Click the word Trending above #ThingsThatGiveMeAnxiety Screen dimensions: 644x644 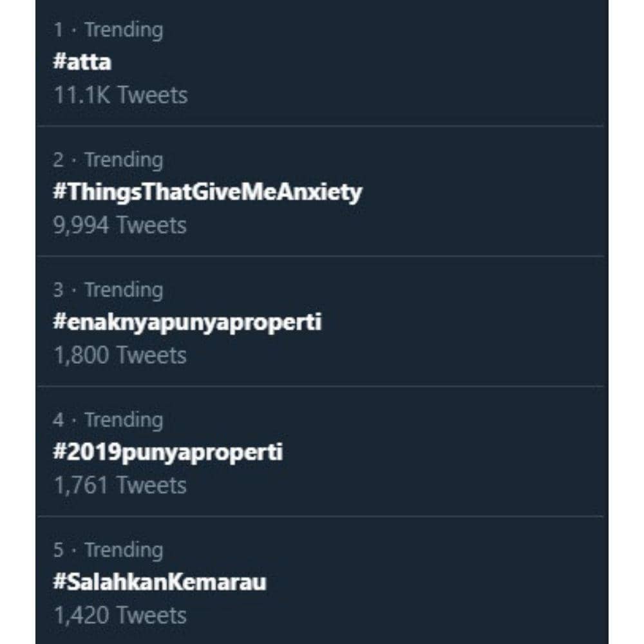[124, 160]
